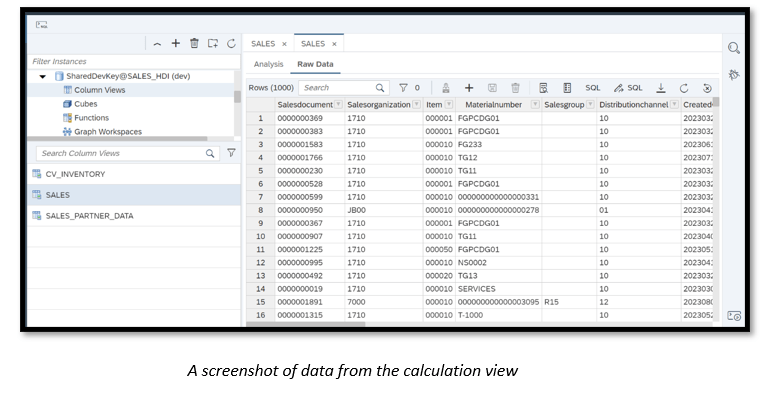Open Item column dropdown arrow
Viewport: 769px width, 399px height.
(449, 104)
